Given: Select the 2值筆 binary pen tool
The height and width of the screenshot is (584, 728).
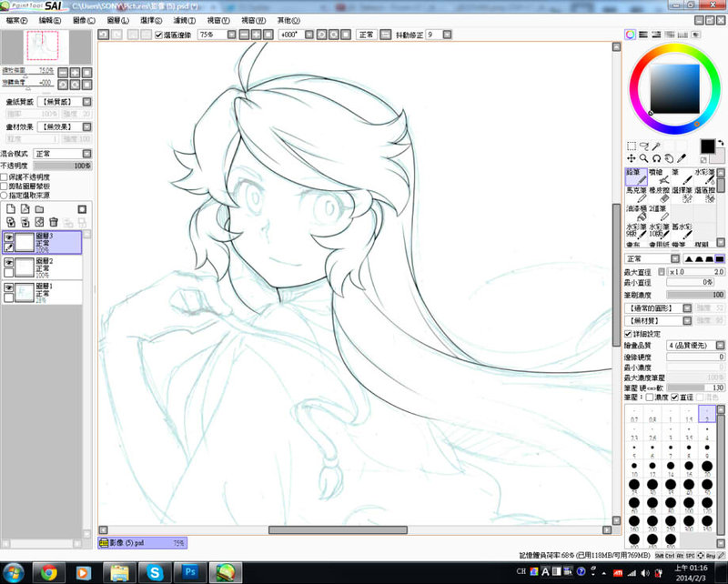Looking at the screenshot, I should 659,213.
